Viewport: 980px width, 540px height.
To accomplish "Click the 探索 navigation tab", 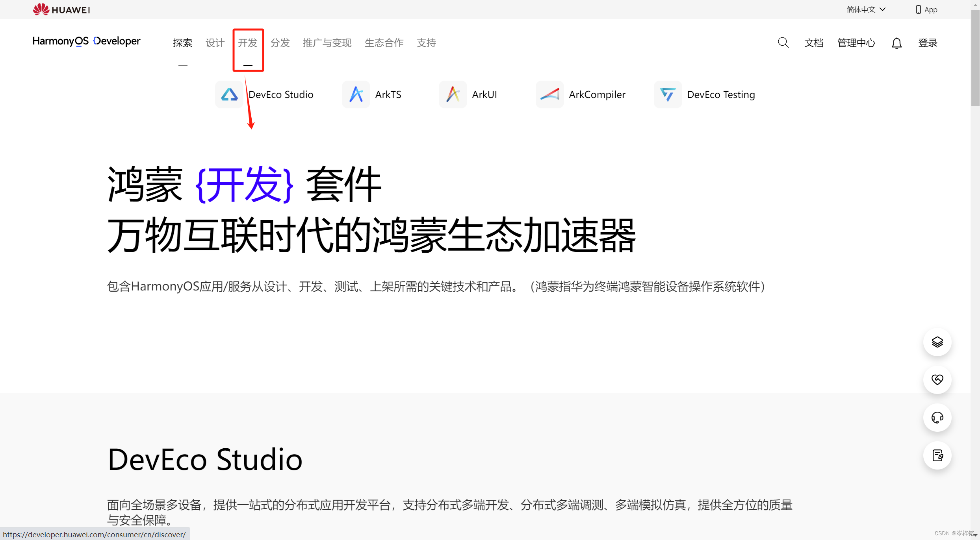I will coord(183,43).
